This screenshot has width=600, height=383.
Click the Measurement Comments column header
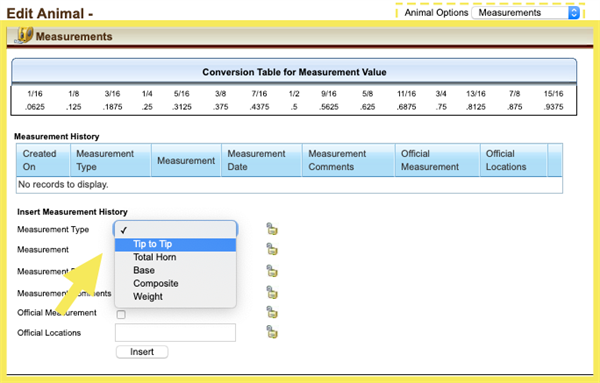[349, 160]
